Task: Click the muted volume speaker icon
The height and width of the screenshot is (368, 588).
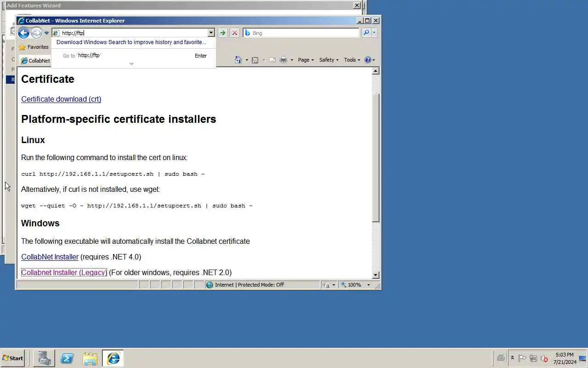Action: [x=544, y=358]
